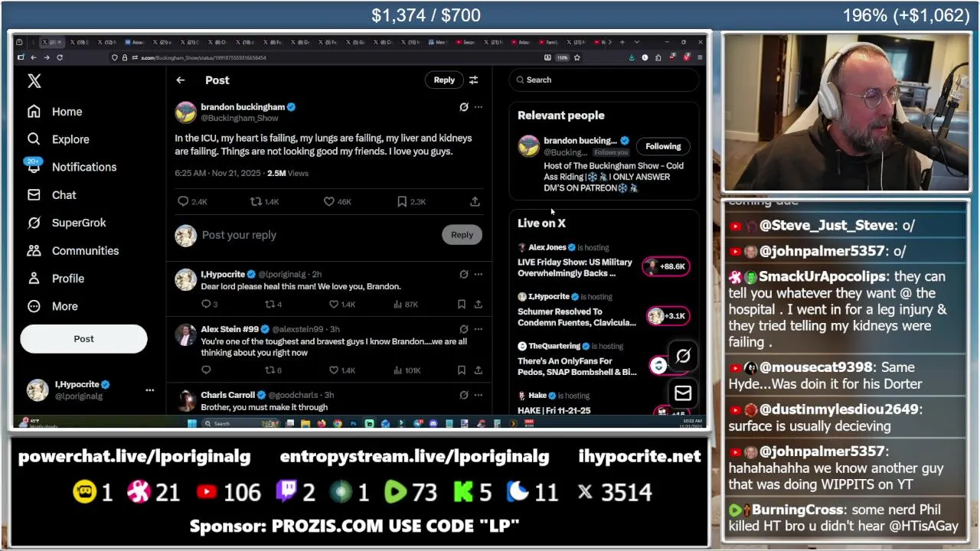Click Grok icon on I,Hypocrite's reply
The image size is (980, 551).
coord(464,274)
